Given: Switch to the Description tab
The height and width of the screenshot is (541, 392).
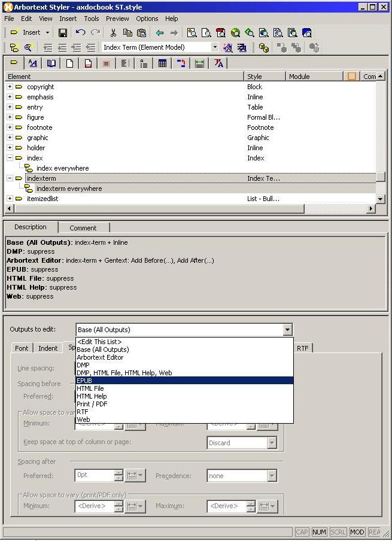Looking at the screenshot, I should (31, 227).
